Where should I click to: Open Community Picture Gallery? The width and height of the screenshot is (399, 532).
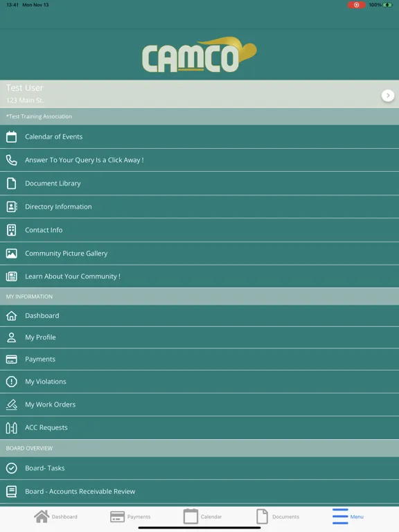tap(199, 254)
